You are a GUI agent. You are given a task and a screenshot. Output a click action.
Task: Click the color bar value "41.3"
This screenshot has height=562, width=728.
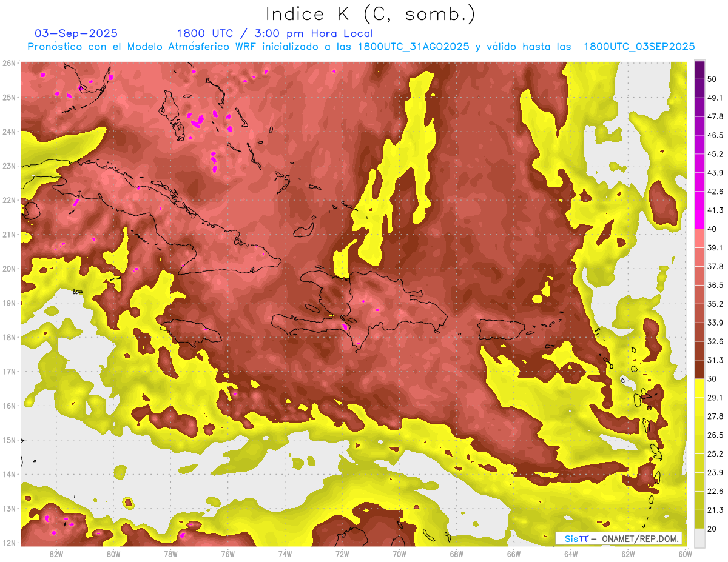[715, 210]
